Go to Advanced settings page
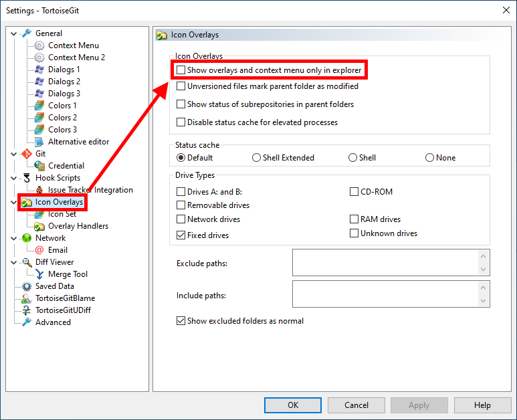The width and height of the screenshot is (517, 420). pos(53,322)
